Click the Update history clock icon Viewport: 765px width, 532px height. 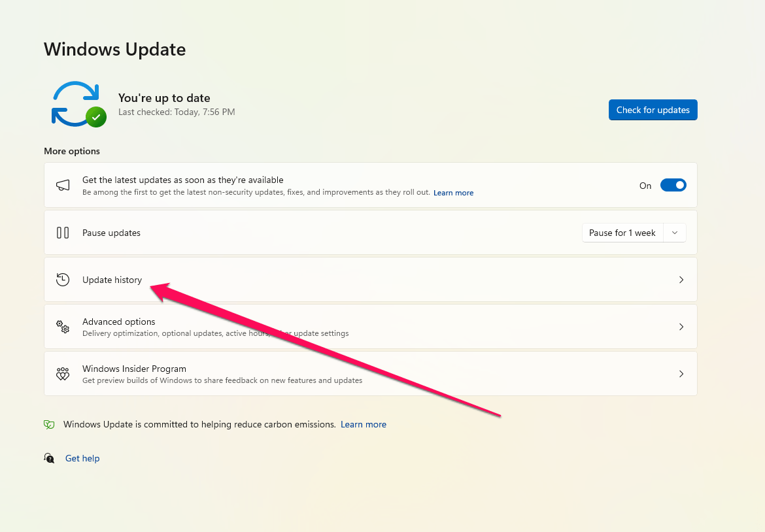(x=63, y=280)
